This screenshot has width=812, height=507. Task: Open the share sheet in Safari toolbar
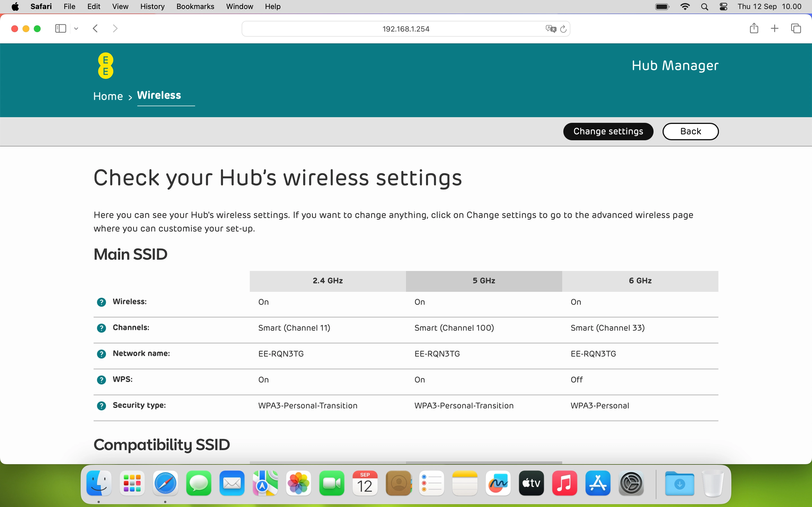click(754, 28)
